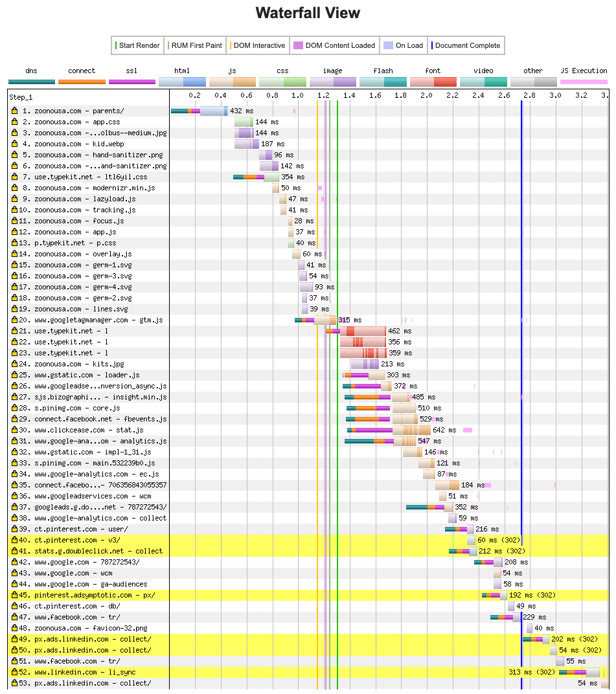Image resolution: width=616 pixels, height=694 pixels.
Task: Click the row 'www.gstatic.com - impl-1_31.js'
Action: [308, 452]
